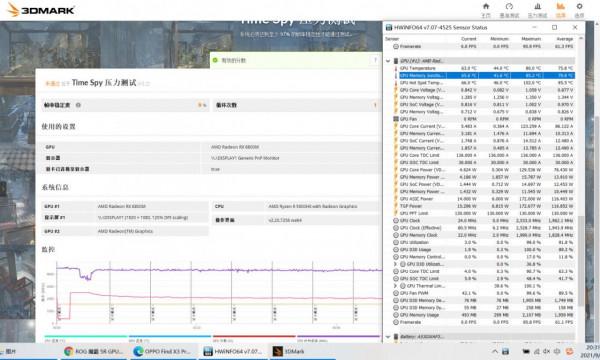The width and height of the screenshot is (600, 360).
Task: Click the fan icon of the GPU Fan row
Action: [396, 119]
